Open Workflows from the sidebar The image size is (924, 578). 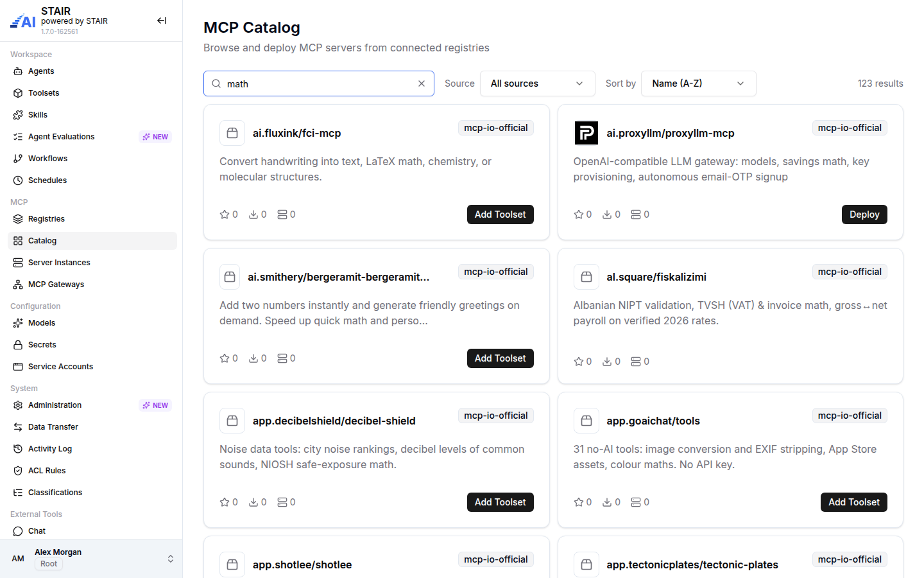pyautogui.click(x=92, y=159)
